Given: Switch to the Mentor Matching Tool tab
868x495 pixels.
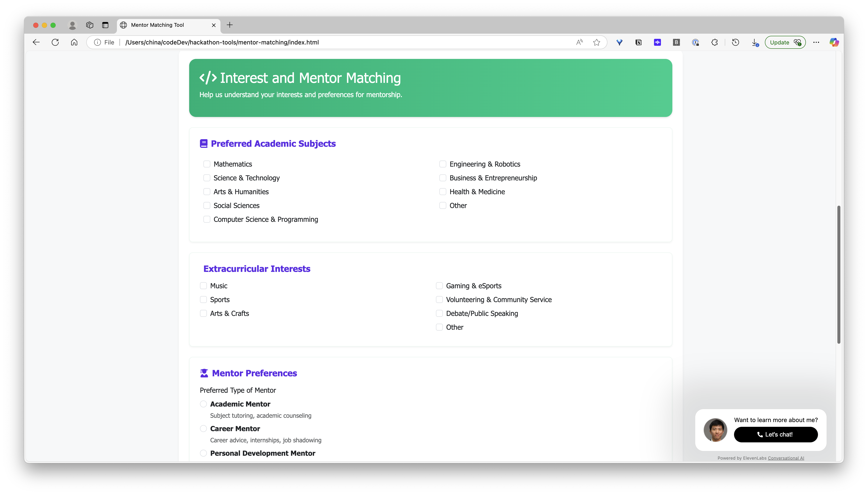Looking at the screenshot, I should [157, 25].
